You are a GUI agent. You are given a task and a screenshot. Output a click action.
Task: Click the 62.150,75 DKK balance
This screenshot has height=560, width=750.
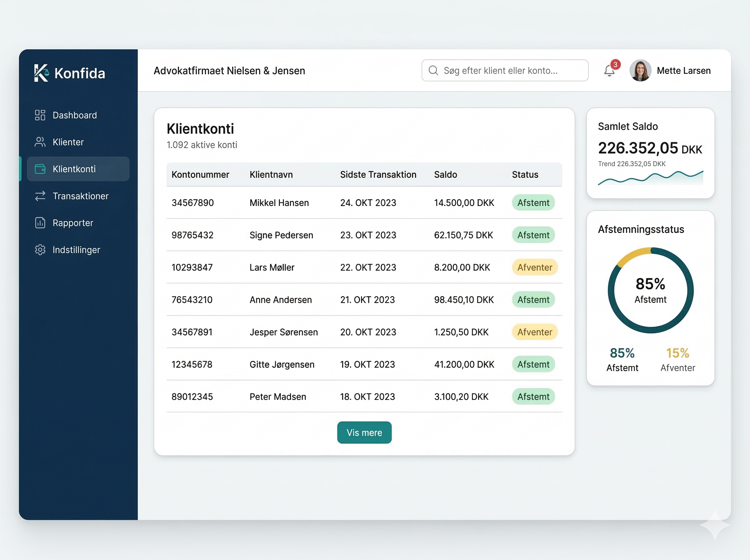[463, 235]
